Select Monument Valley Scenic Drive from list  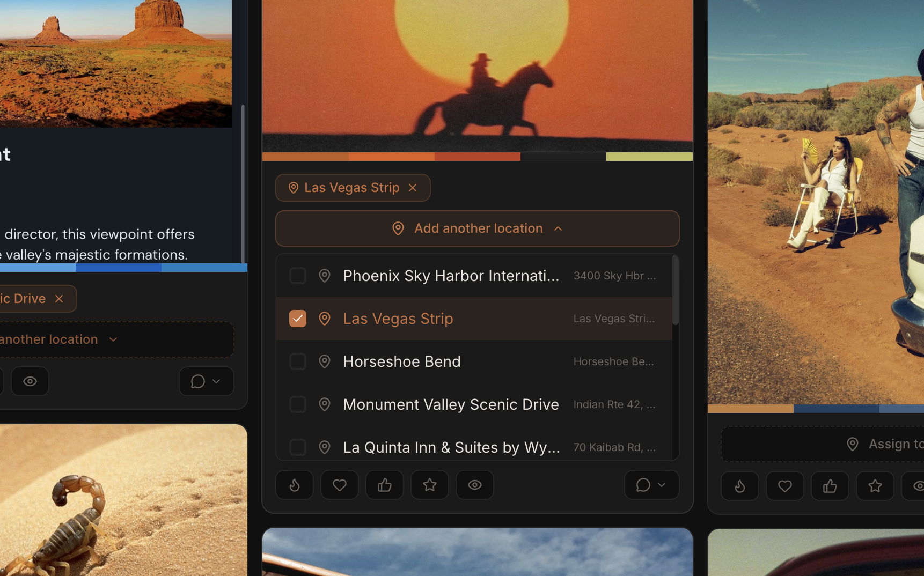coord(451,404)
